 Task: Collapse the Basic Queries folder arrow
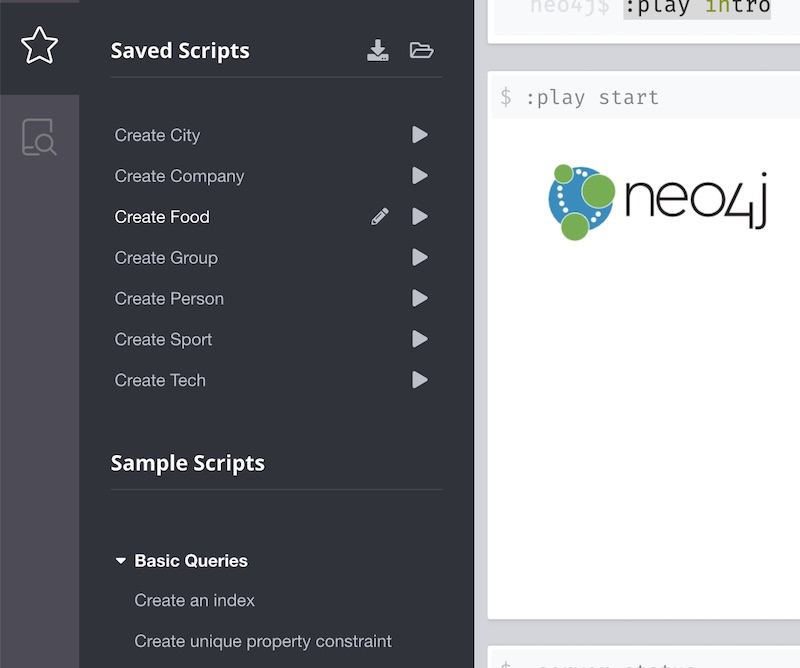pos(120,561)
